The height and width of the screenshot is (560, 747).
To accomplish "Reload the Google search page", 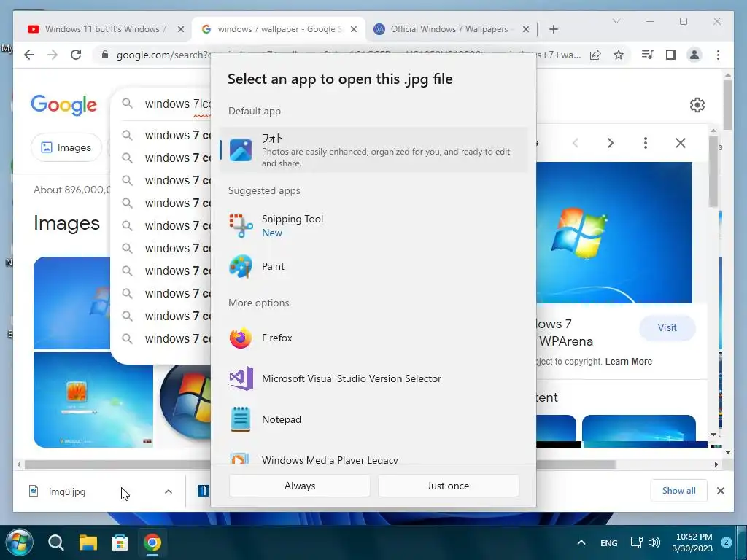I will tap(76, 55).
